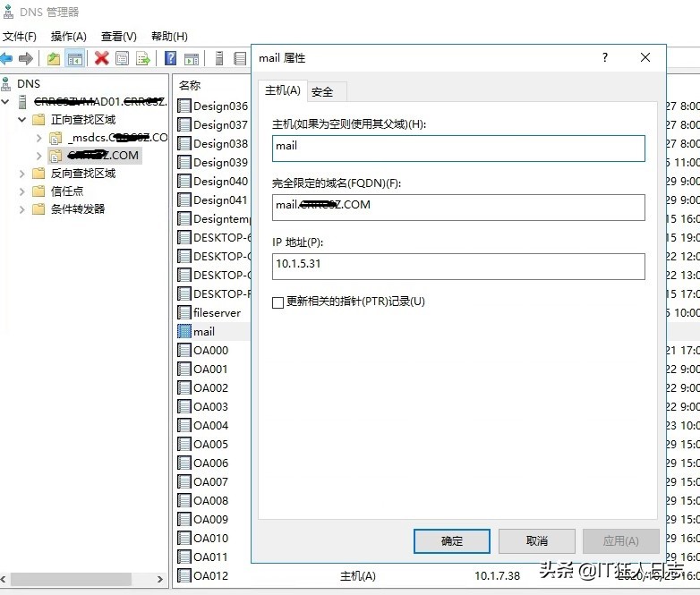Open the 操作(A) menu

tap(68, 36)
